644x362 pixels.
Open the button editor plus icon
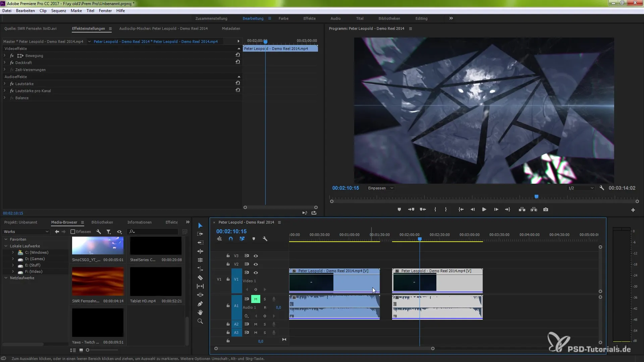pyautogui.click(x=633, y=210)
